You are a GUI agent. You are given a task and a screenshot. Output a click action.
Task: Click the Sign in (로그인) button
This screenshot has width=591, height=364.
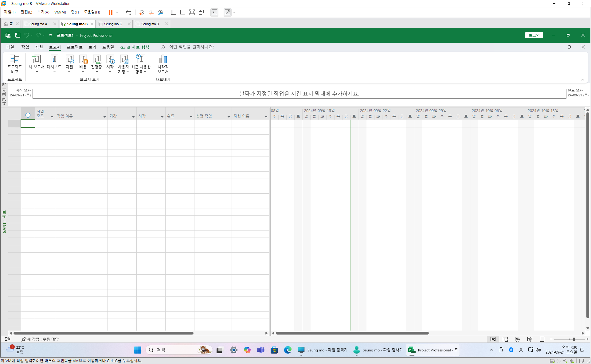click(x=534, y=35)
